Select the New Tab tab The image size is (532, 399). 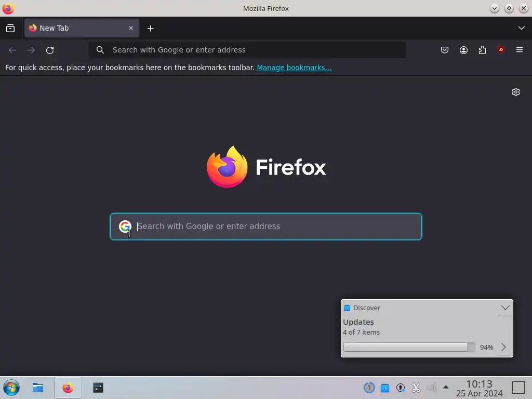click(x=82, y=28)
